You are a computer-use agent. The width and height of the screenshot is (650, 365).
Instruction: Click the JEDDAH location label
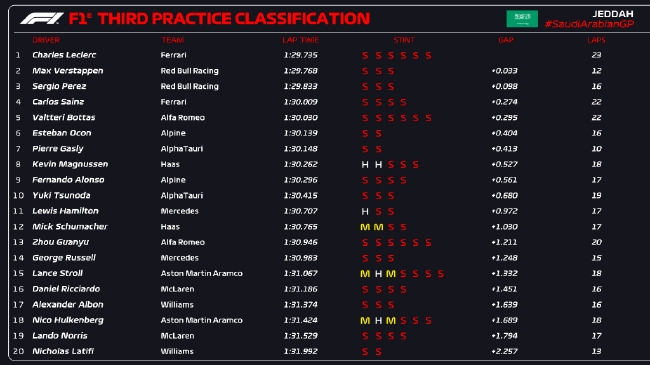(x=613, y=14)
